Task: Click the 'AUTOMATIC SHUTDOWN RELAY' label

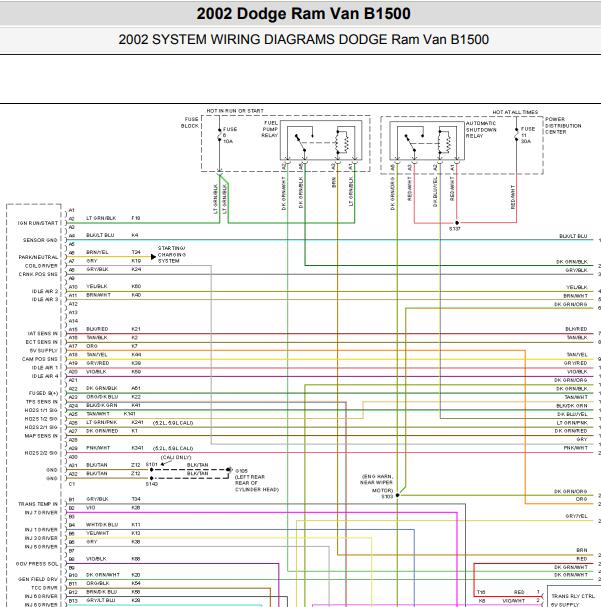Action: pos(481,129)
